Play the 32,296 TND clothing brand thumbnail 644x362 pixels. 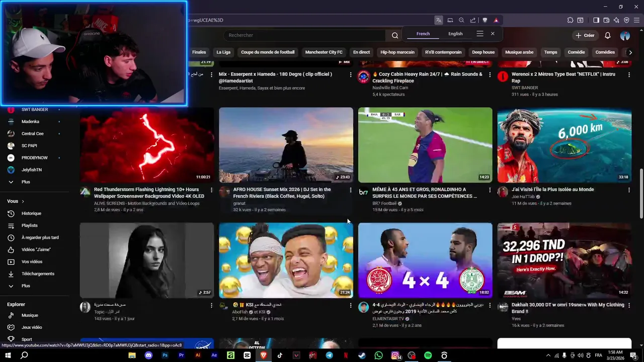565,260
